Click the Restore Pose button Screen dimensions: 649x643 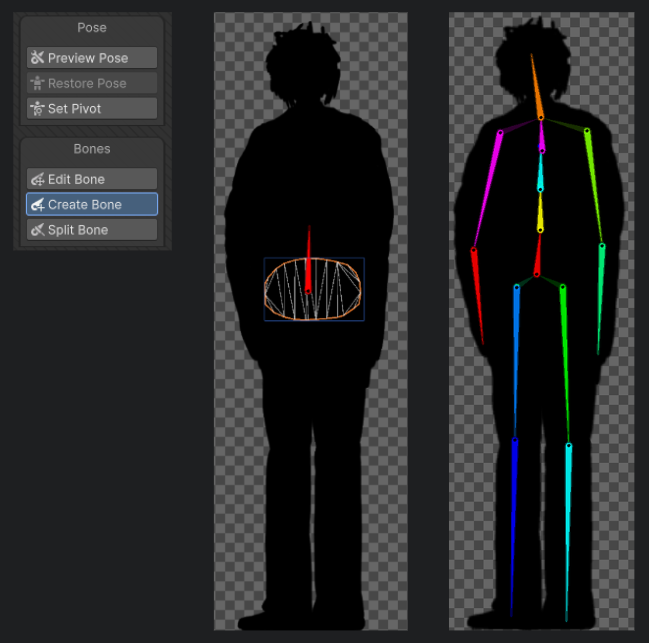(x=92, y=83)
